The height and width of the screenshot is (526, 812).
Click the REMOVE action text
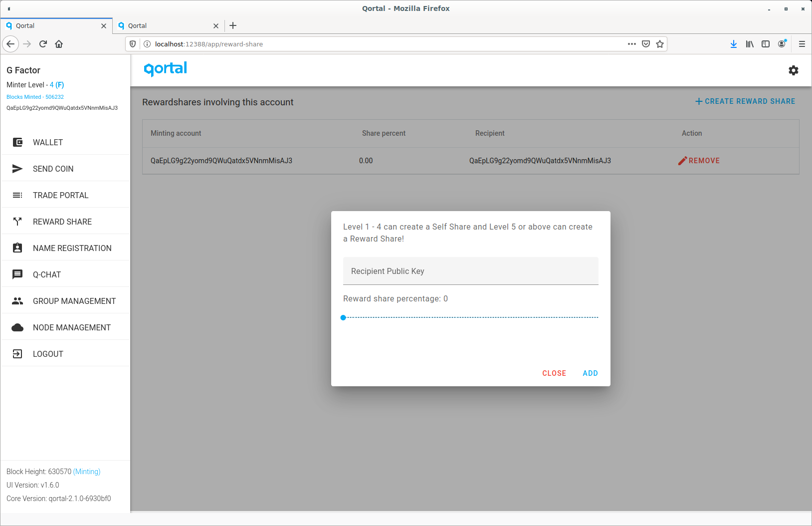point(704,161)
